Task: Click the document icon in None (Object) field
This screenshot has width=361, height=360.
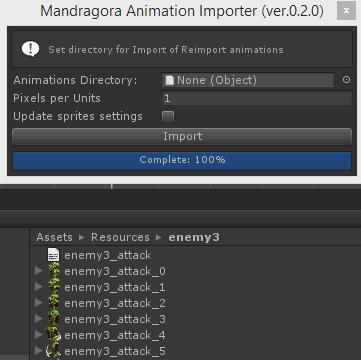Action: 170,80
